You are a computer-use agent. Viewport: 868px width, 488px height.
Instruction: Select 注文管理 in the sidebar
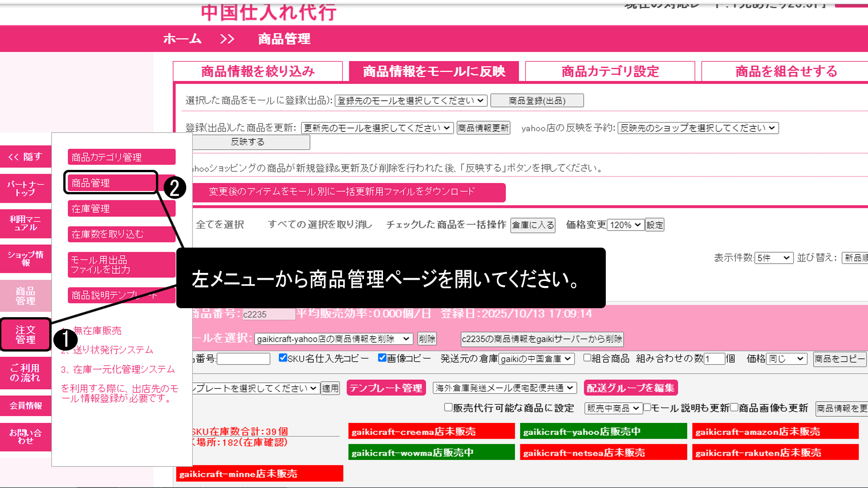tap(25, 335)
